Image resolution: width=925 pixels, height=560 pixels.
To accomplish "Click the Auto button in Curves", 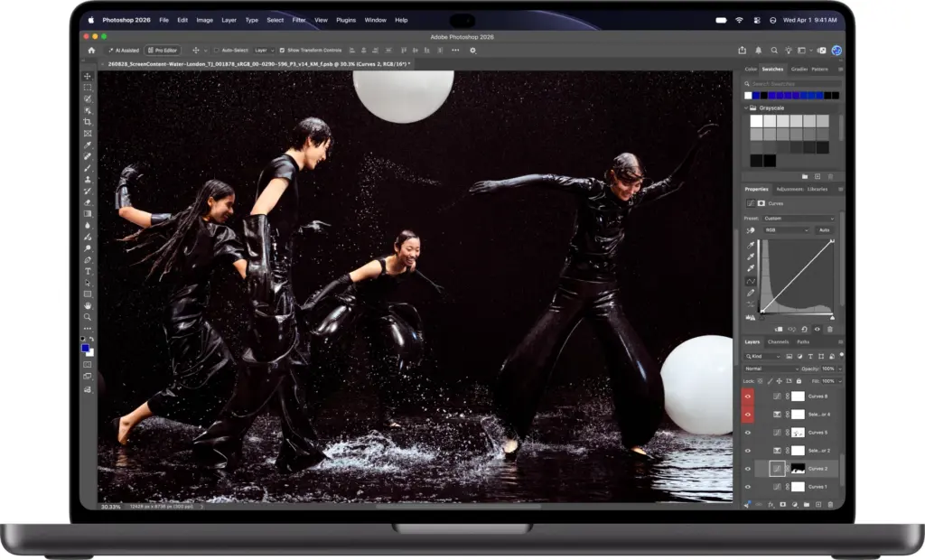I will coord(825,230).
